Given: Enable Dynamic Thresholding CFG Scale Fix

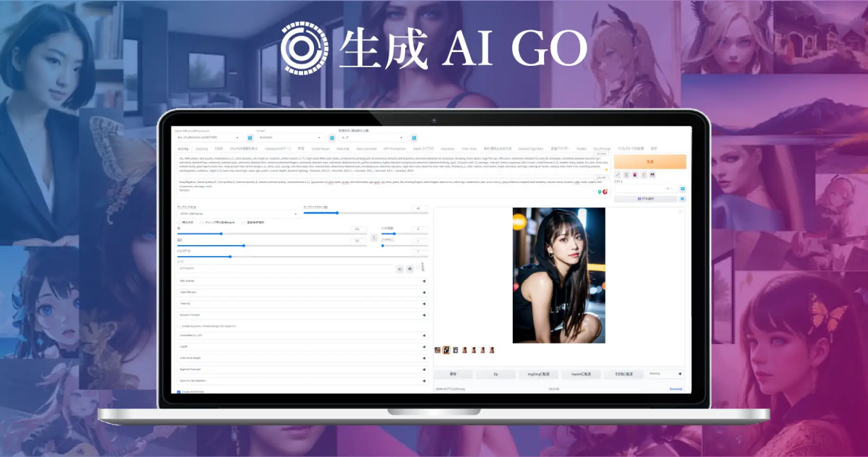Looking at the screenshot, I should [179, 326].
